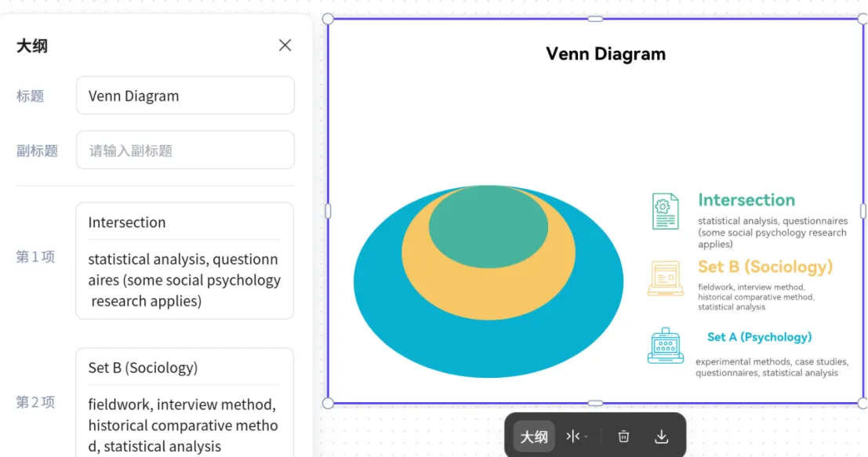This screenshot has height=457, width=868.
Task: Click the trash delete icon in toolbar
Action: coord(623,437)
